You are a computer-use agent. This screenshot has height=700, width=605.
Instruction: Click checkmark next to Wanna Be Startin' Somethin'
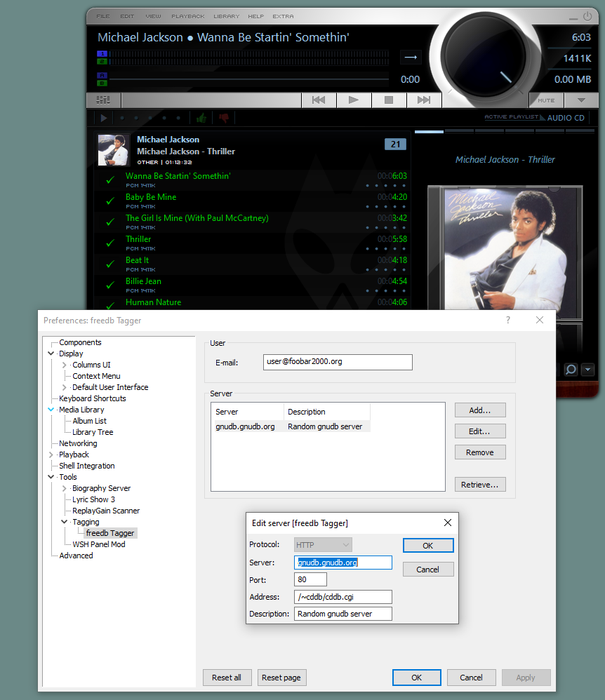point(110,180)
